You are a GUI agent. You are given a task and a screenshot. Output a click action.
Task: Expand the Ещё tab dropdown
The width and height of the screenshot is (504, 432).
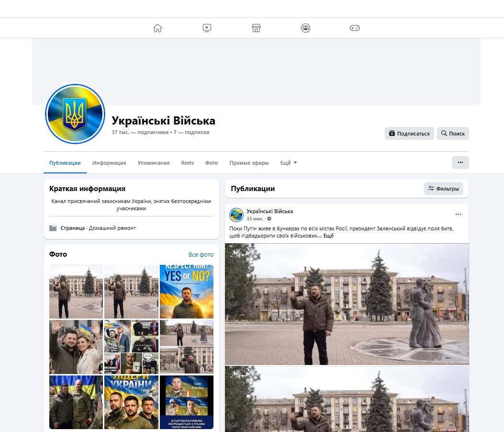(x=288, y=163)
